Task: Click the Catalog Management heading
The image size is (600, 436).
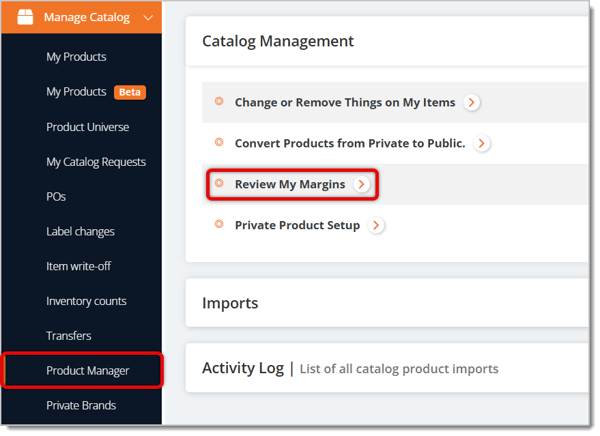Action: pos(278,41)
